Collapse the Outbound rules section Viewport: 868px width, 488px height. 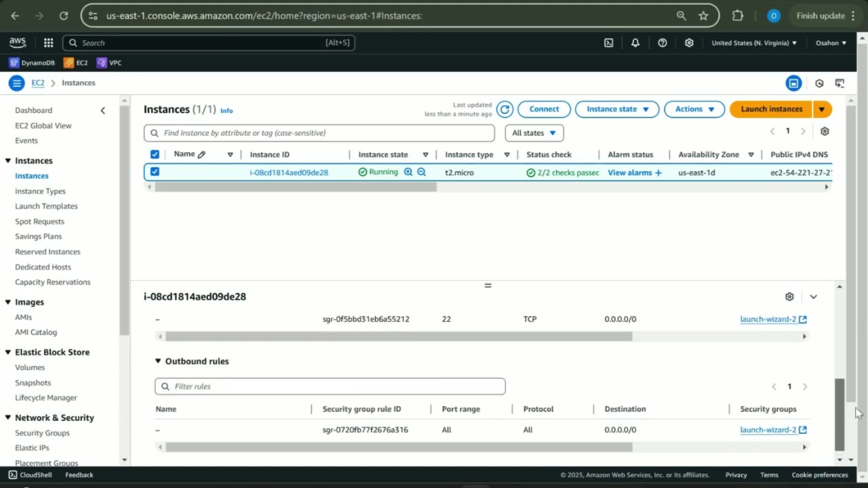click(x=158, y=361)
